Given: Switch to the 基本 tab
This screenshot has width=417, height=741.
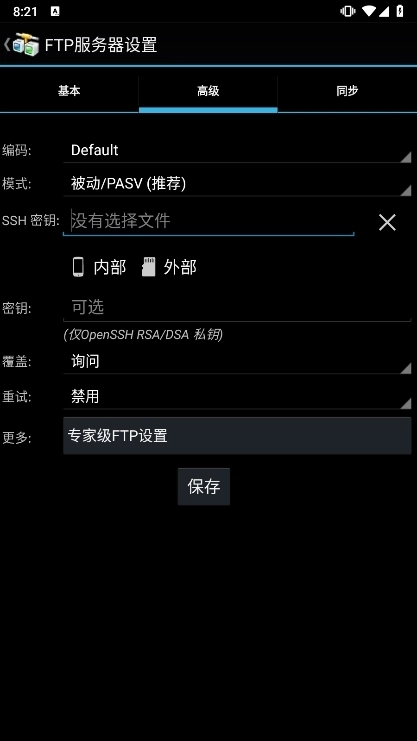Looking at the screenshot, I should (x=69, y=91).
